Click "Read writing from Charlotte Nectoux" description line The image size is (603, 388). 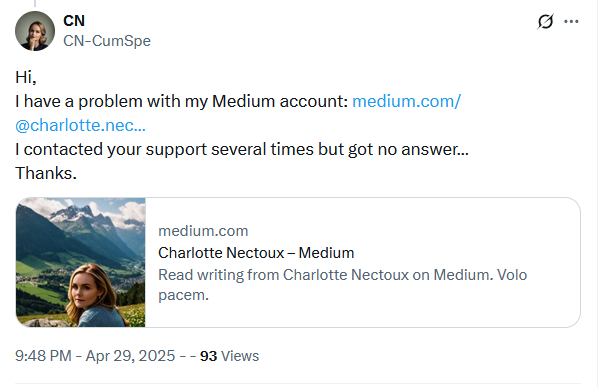click(x=283, y=275)
